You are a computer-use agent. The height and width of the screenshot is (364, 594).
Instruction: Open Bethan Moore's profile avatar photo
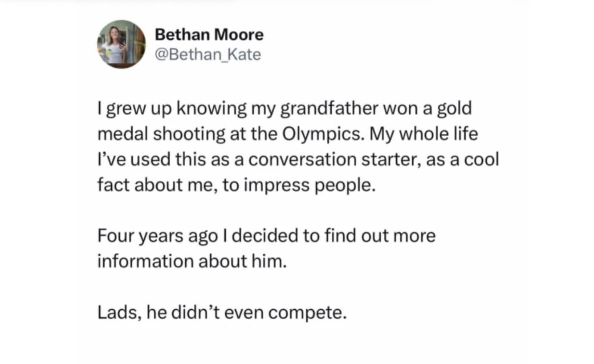pos(121,44)
